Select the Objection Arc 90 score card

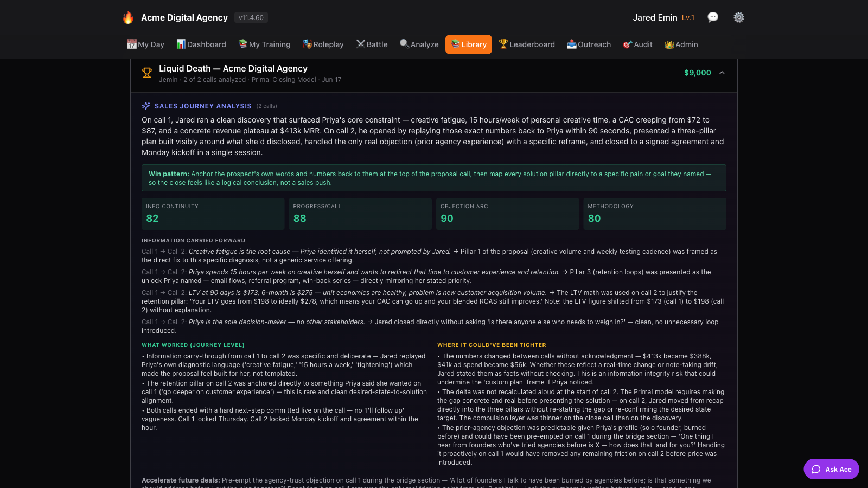tap(507, 214)
